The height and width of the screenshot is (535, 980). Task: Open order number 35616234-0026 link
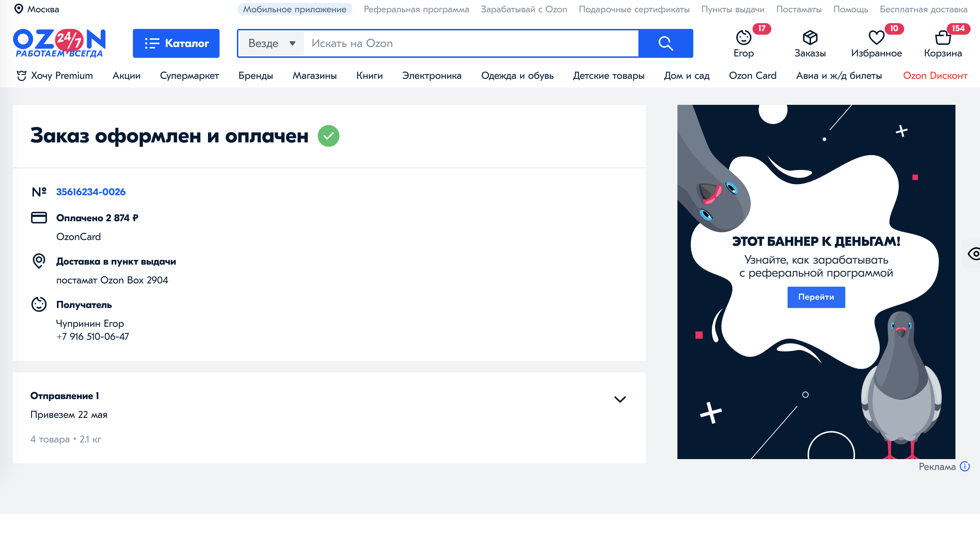[x=91, y=192]
